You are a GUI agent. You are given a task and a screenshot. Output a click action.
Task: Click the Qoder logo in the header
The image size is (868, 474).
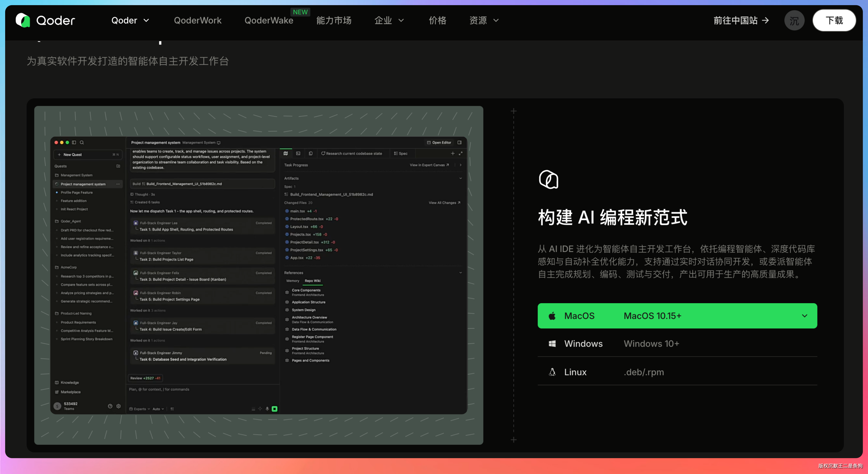tap(45, 21)
